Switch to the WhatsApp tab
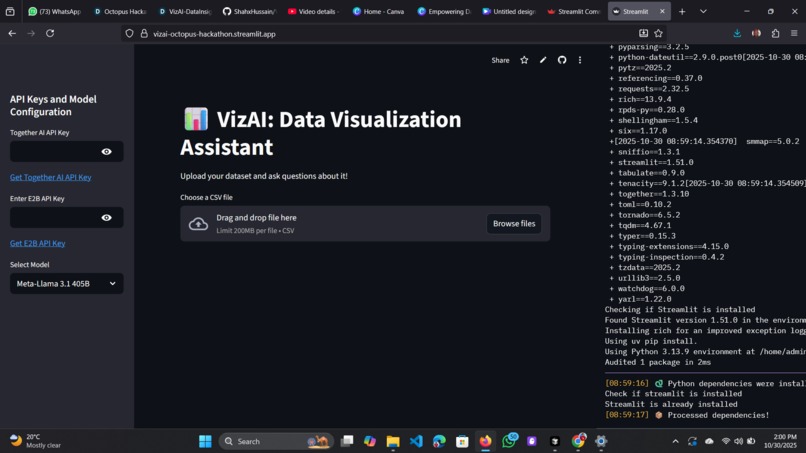Image resolution: width=806 pixels, height=453 pixels. coord(54,11)
